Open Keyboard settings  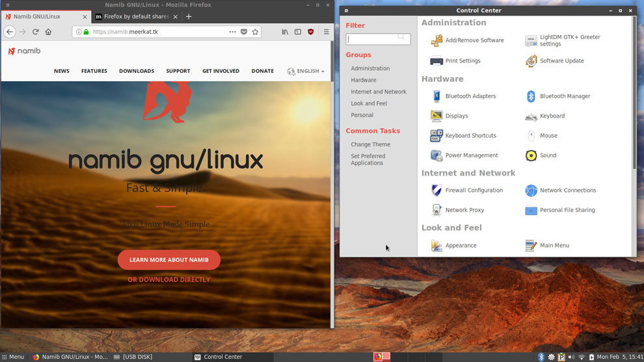[544, 116]
